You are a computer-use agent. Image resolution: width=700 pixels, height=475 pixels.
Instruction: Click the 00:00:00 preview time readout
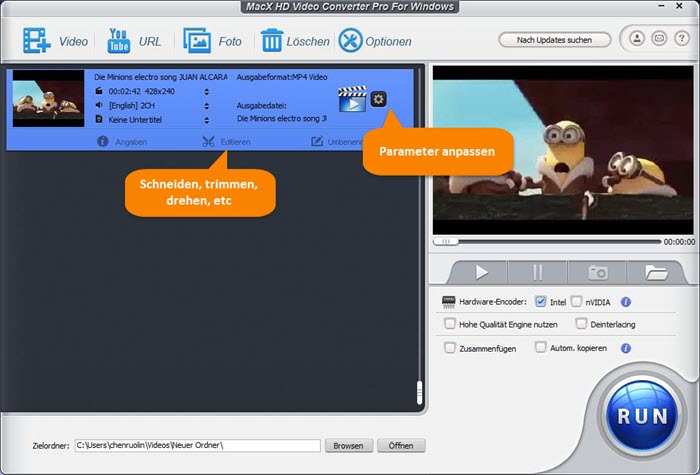[x=679, y=242]
